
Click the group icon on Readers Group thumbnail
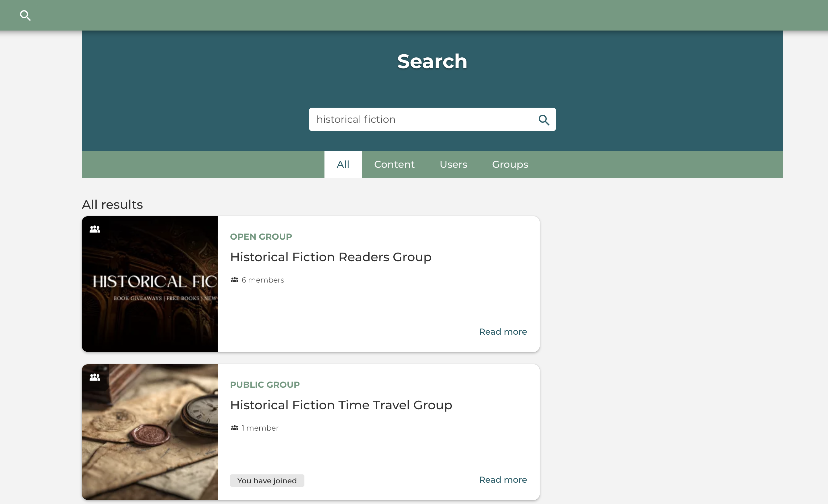coord(95,229)
